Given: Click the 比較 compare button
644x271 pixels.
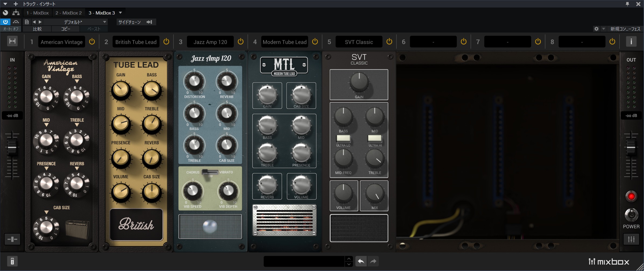Looking at the screenshot, I should [37, 29].
